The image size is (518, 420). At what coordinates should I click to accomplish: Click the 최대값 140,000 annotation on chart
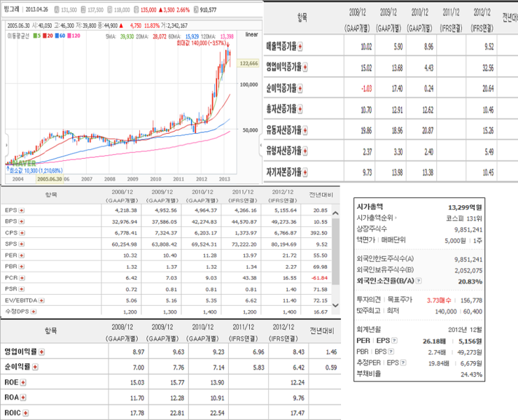point(200,43)
